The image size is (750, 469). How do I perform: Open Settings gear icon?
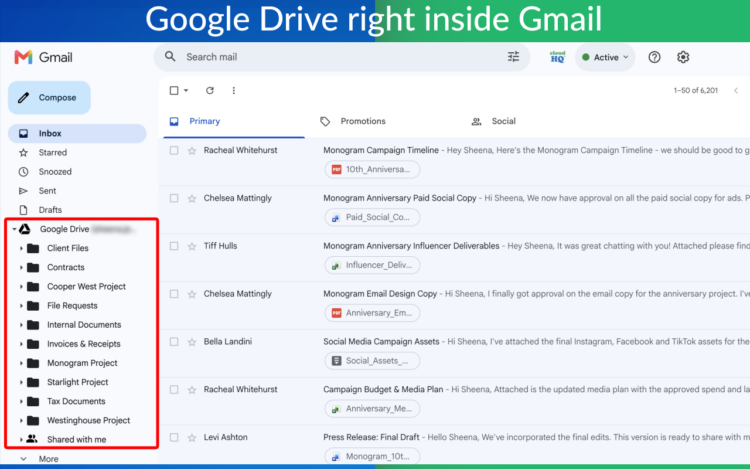683,57
